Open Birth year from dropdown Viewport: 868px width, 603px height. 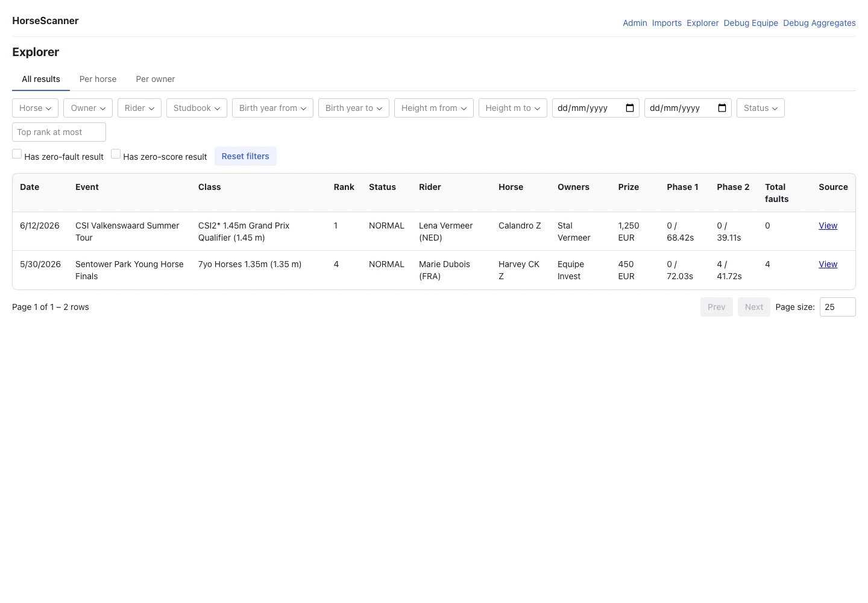point(272,108)
